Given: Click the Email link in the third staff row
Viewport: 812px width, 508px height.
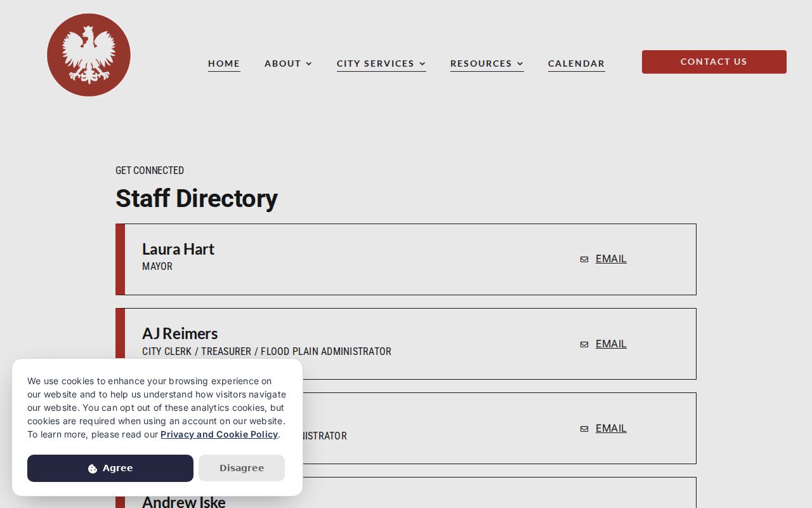Looking at the screenshot, I should (611, 429).
